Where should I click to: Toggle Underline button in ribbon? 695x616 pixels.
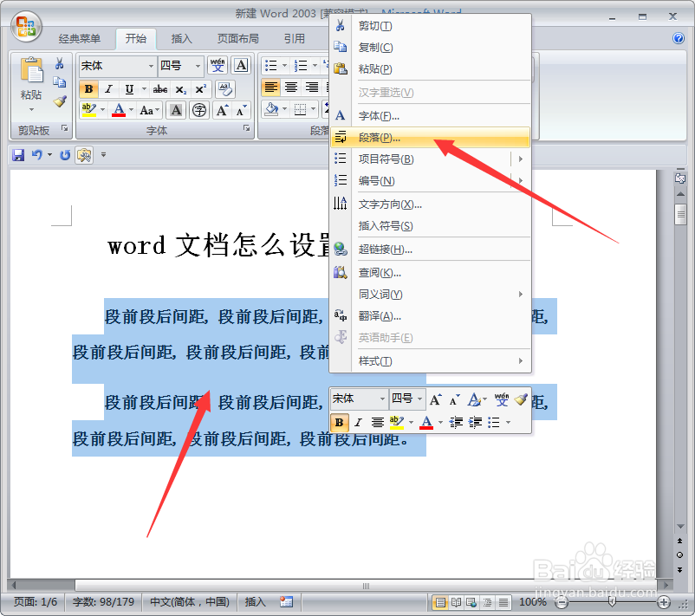129,89
